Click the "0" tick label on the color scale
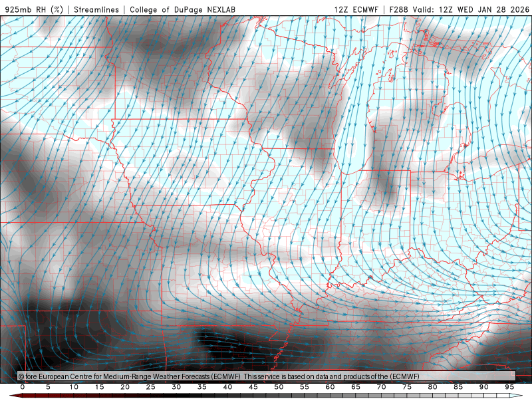 click(23, 387)
